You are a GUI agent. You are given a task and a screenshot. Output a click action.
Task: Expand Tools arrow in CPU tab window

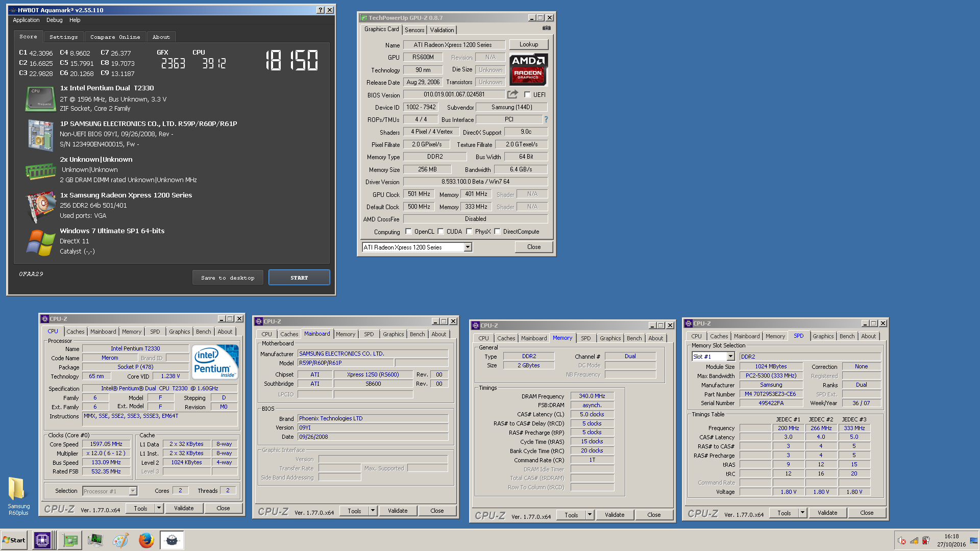(x=159, y=508)
